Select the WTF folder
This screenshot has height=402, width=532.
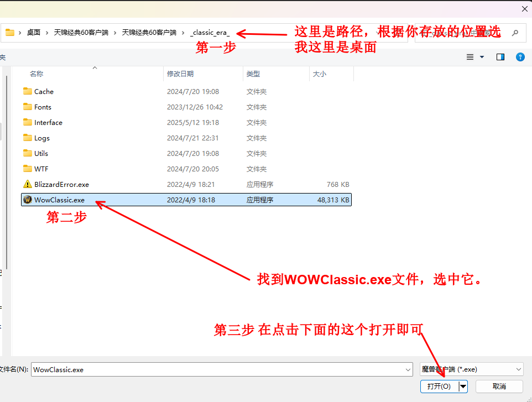click(41, 169)
